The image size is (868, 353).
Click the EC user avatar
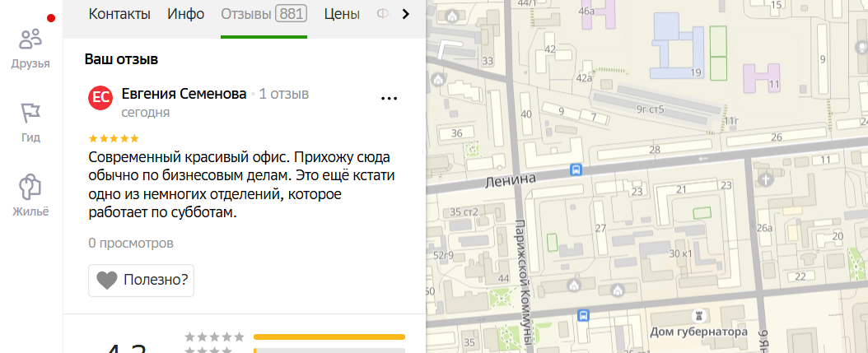100,98
